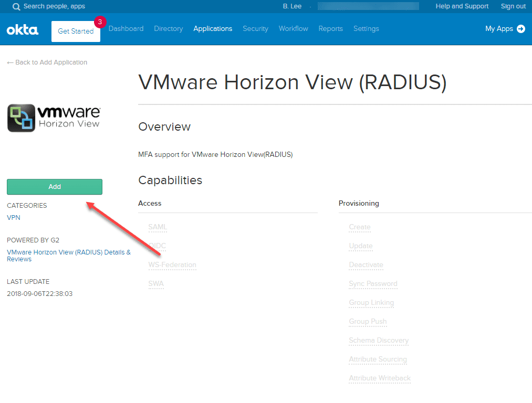Open the VPN category link
The width and height of the screenshot is (532, 403).
[x=14, y=218]
